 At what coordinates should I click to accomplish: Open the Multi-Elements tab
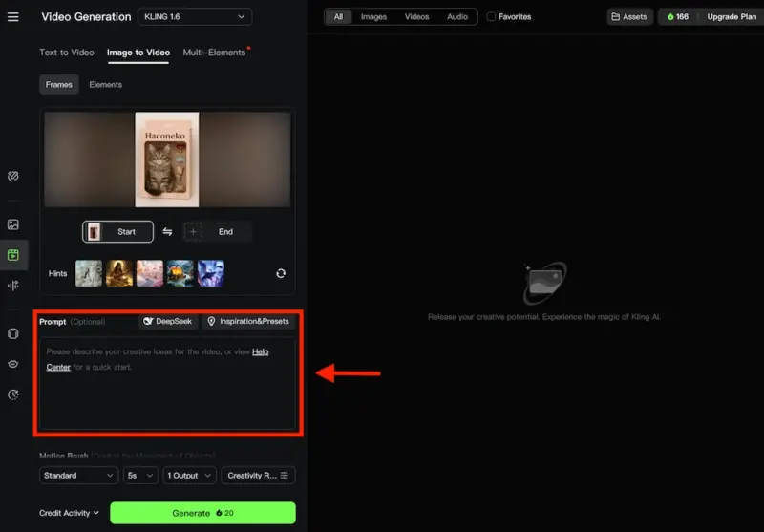pyautogui.click(x=214, y=53)
